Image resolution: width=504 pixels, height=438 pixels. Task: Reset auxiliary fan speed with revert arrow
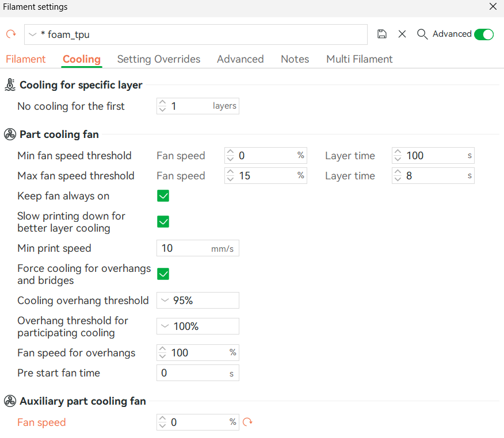click(x=248, y=422)
